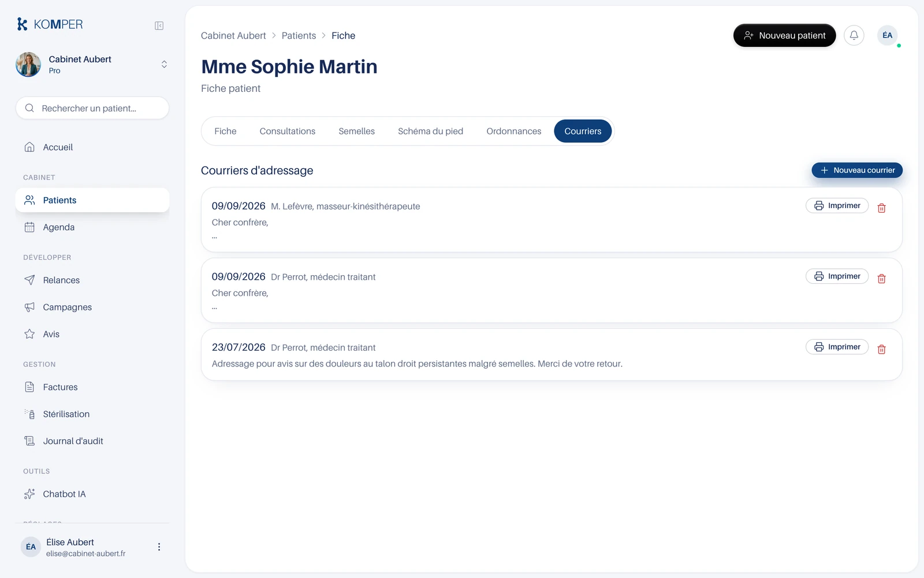Open the Factures page

92,387
